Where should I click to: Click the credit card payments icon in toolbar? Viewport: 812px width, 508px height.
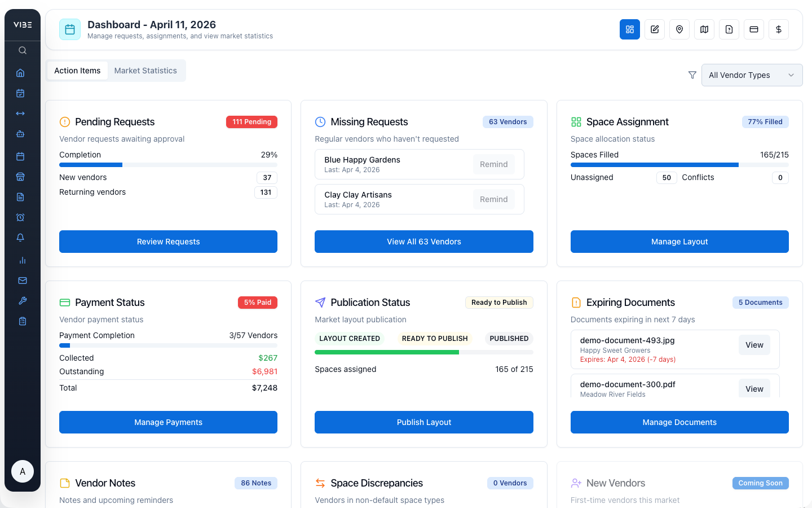(x=753, y=29)
